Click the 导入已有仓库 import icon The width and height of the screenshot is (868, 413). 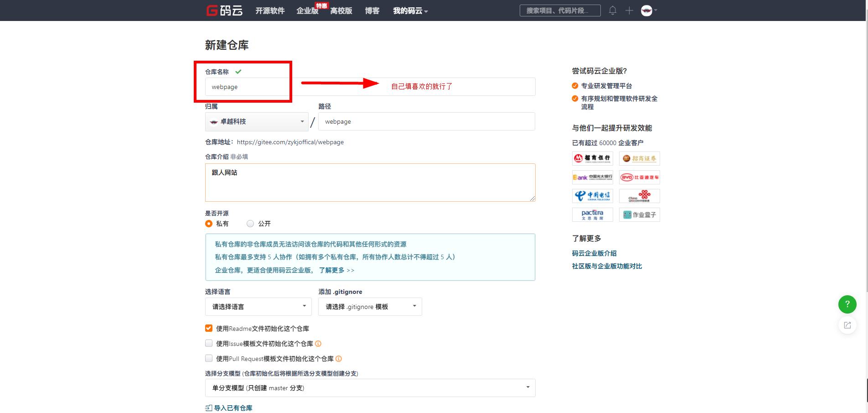[x=209, y=408]
